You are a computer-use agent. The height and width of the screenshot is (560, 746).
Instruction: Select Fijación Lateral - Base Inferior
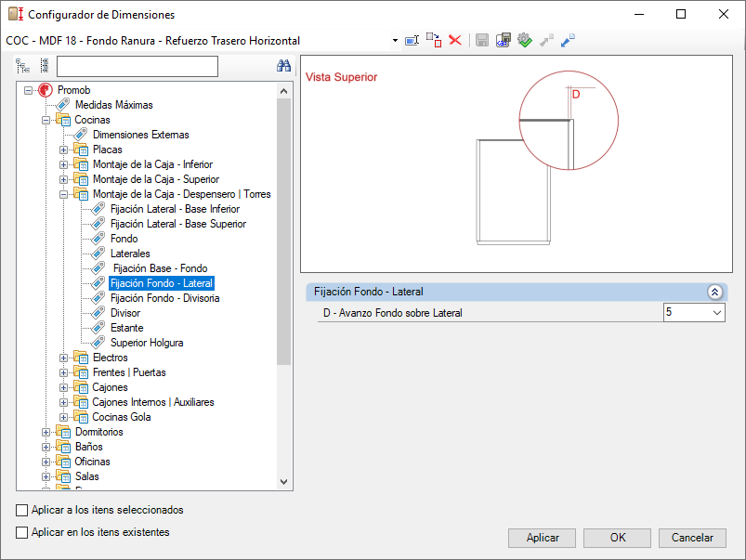[175, 209]
